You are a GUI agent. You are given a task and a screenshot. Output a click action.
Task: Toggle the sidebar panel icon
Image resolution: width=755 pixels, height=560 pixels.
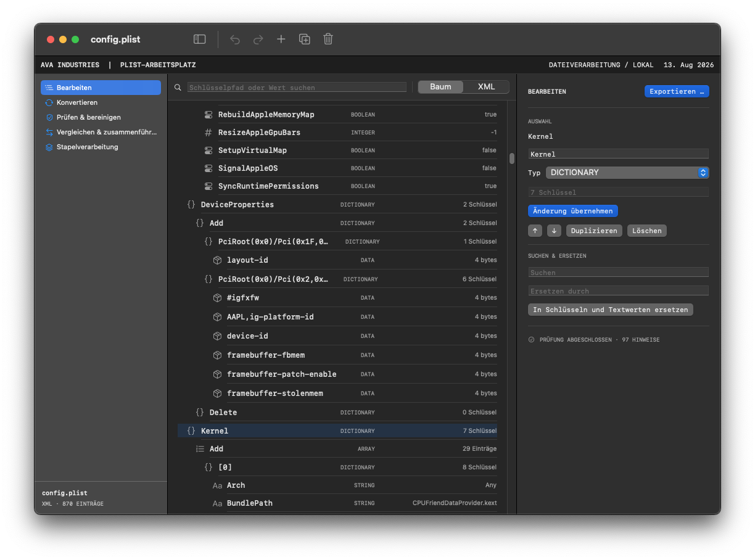(x=199, y=39)
